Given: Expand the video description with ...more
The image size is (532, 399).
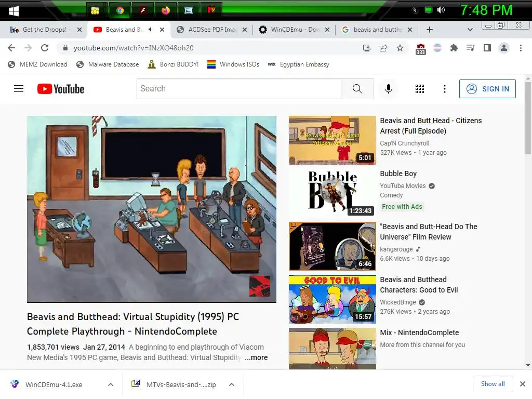Looking at the screenshot, I should (256, 357).
